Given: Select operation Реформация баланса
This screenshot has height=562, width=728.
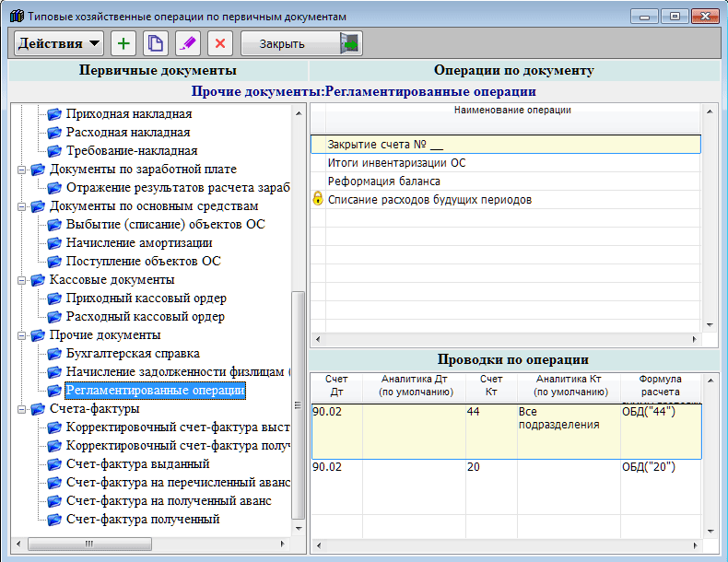Looking at the screenshot, I should [506, 181].
